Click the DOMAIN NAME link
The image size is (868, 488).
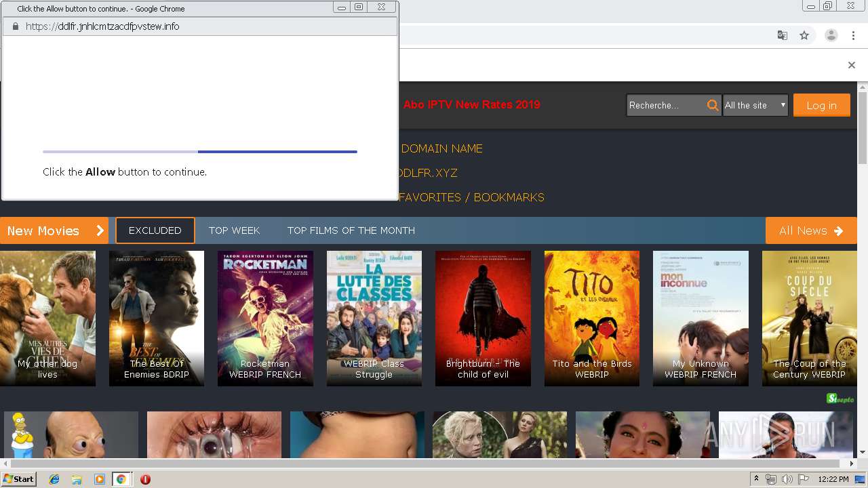pos(442,148)
